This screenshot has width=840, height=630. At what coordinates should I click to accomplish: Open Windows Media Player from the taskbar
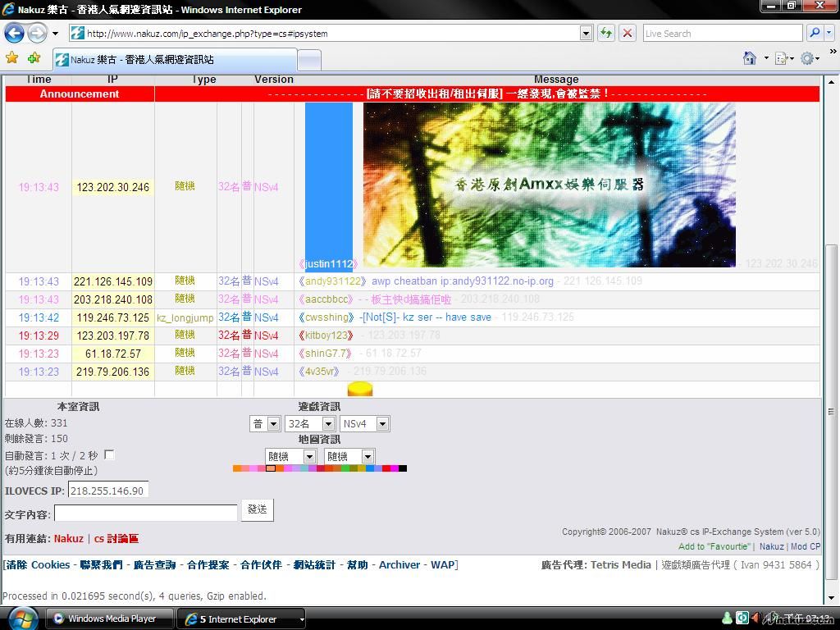point(109,619)
